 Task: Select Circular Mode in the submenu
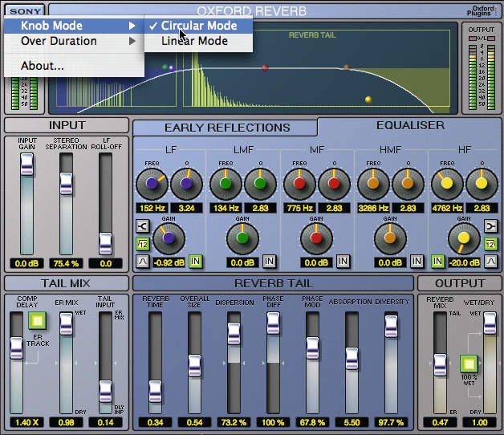tap(198, 26)
